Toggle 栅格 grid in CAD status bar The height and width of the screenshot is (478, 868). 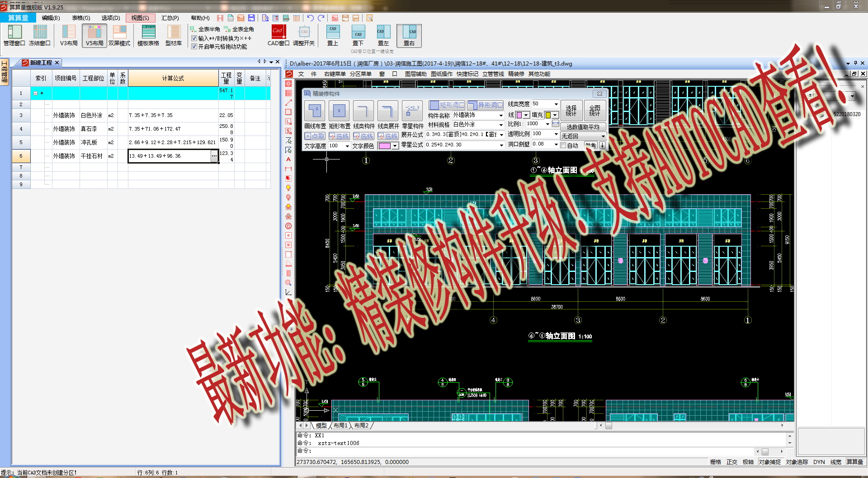tap(716, 462)
